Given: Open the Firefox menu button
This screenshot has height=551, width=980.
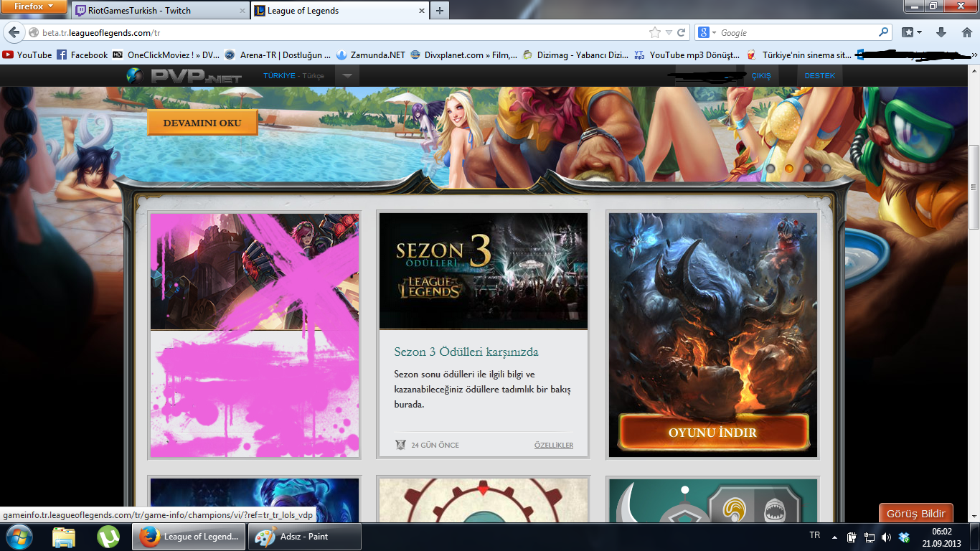Looking at the screenshot, I should [x=34, y=6].
